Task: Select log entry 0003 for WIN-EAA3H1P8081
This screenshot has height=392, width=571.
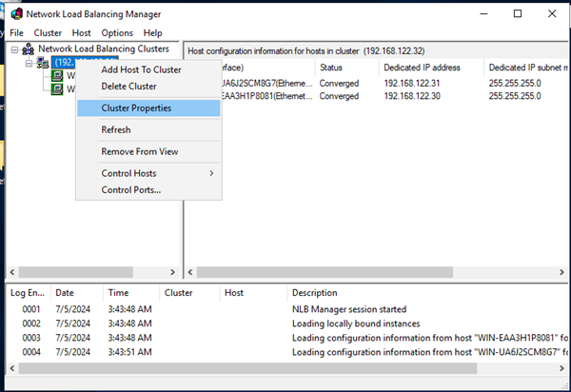Action: pyautogui.click(x=287, y=338)
